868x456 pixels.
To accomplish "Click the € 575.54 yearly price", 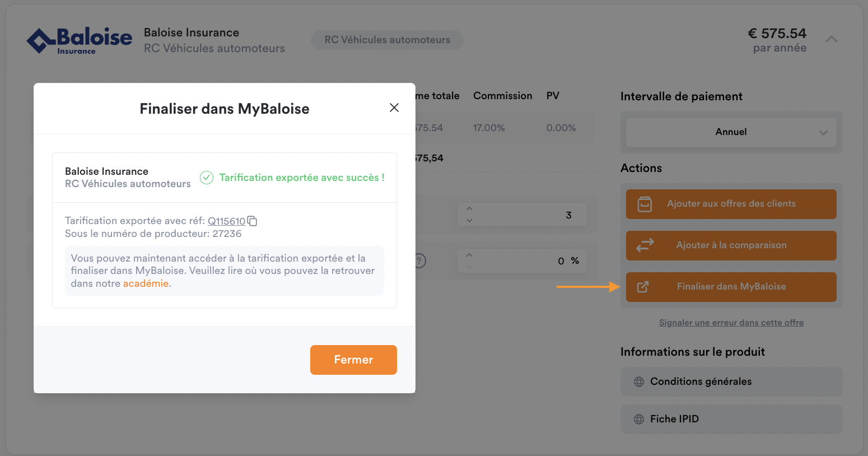I will pos(777,34).
